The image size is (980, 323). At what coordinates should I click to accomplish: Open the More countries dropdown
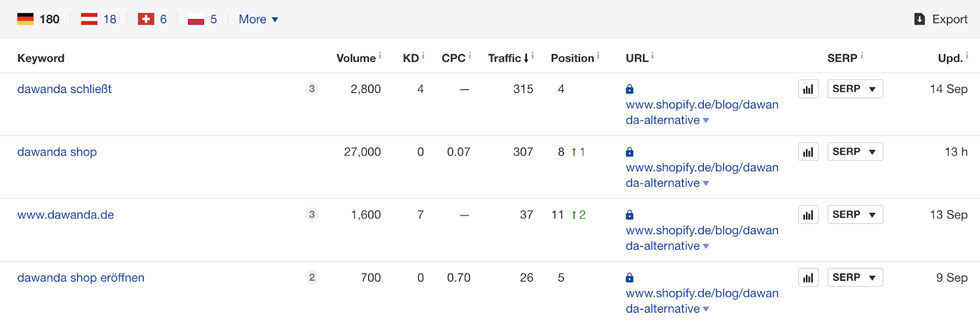click(x=258, y=19)
